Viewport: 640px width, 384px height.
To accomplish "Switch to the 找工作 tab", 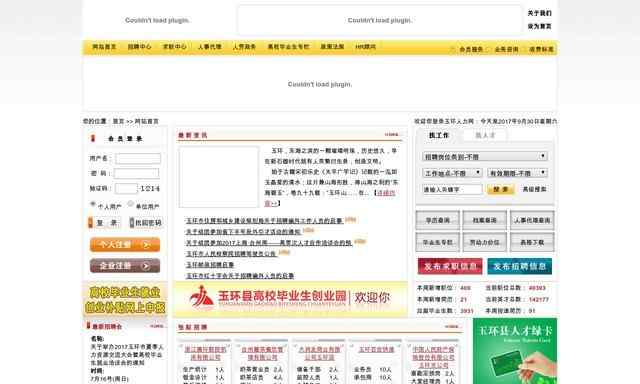I will (x=439, y=135).
